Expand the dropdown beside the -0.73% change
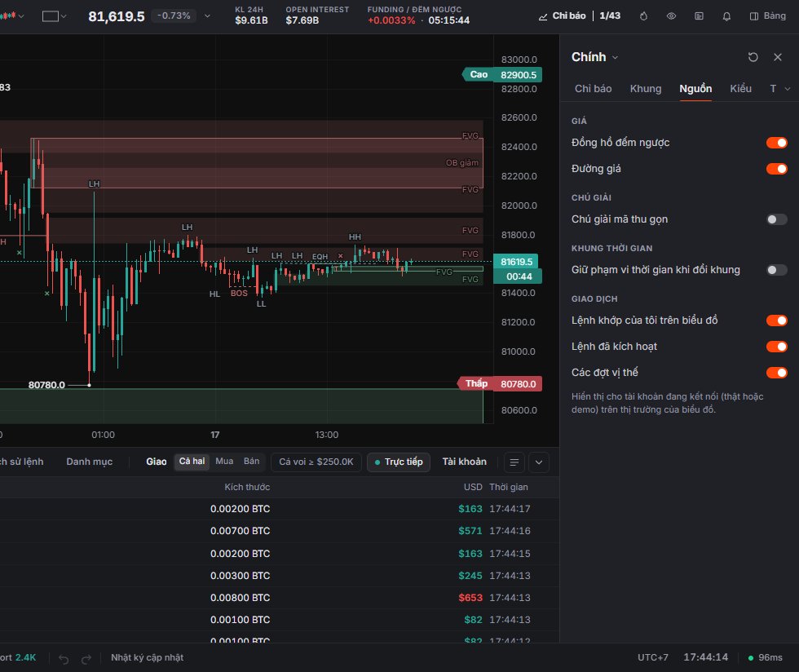This screenshot has height=672, width=799. click(x=207, y=16)
